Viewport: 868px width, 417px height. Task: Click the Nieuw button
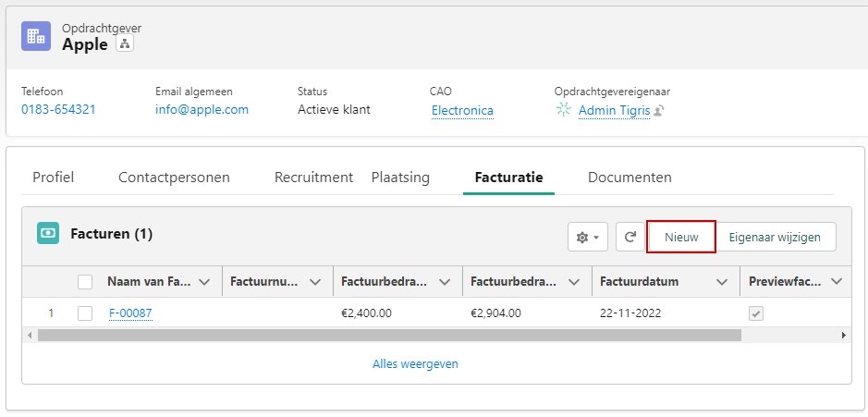[x=681, y=237]
